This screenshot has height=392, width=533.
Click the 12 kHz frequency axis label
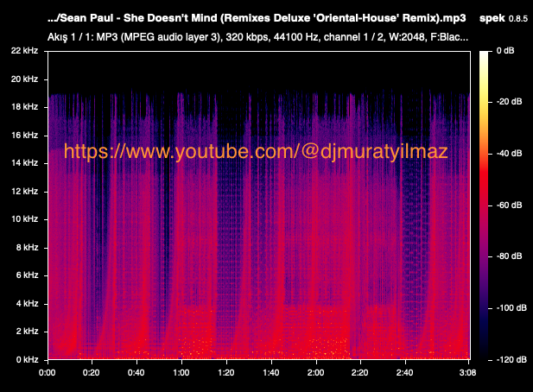(24, 192)
